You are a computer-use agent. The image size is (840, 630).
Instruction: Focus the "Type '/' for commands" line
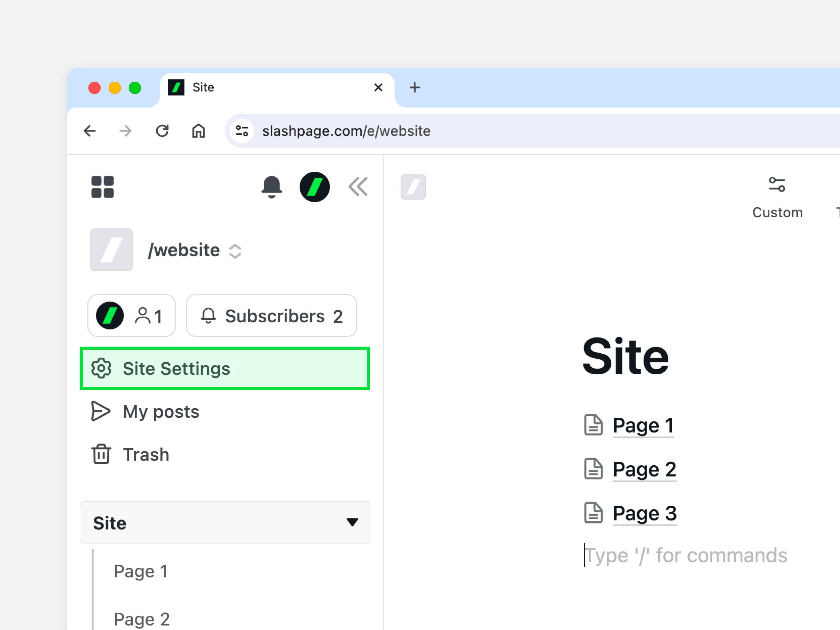coord(686,555)
